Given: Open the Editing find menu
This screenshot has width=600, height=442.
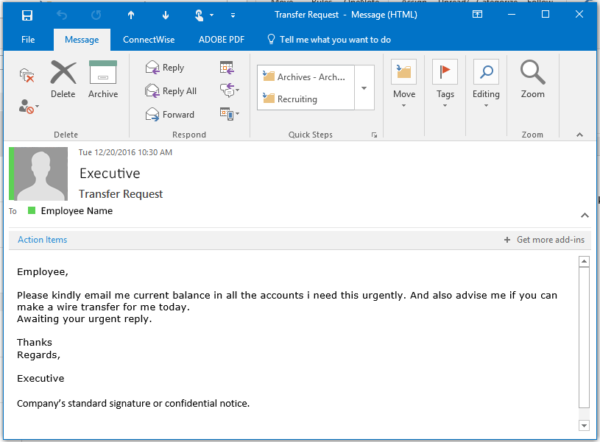Looking at the screenshot, I should point(486,83).
